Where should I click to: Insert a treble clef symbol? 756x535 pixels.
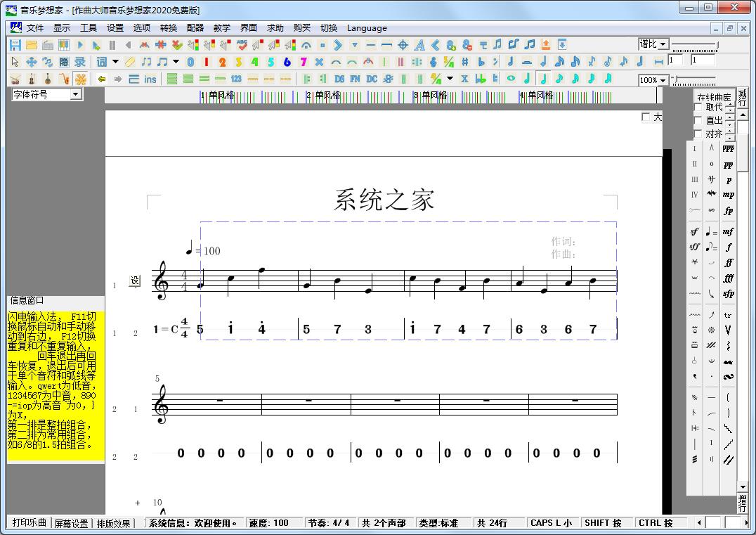coord(433,62)
